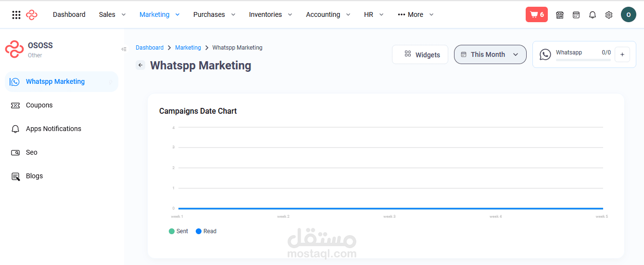
Task: Collapse the sidebar with the collapse icon
Action: [124, 49]
